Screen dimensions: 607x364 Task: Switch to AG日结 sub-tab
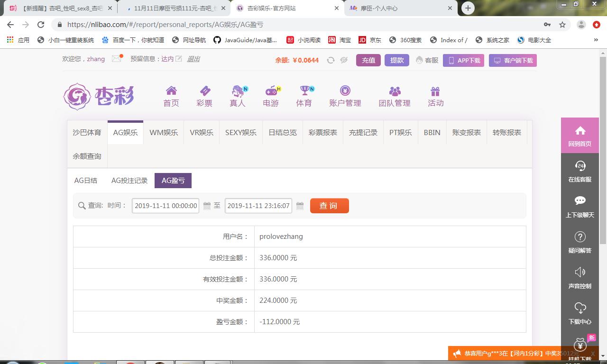pyautogui.click(x=86, y=181)
